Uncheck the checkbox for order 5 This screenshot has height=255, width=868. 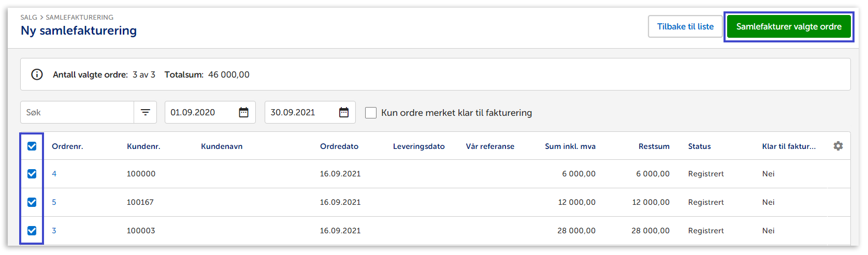(32, 202)
